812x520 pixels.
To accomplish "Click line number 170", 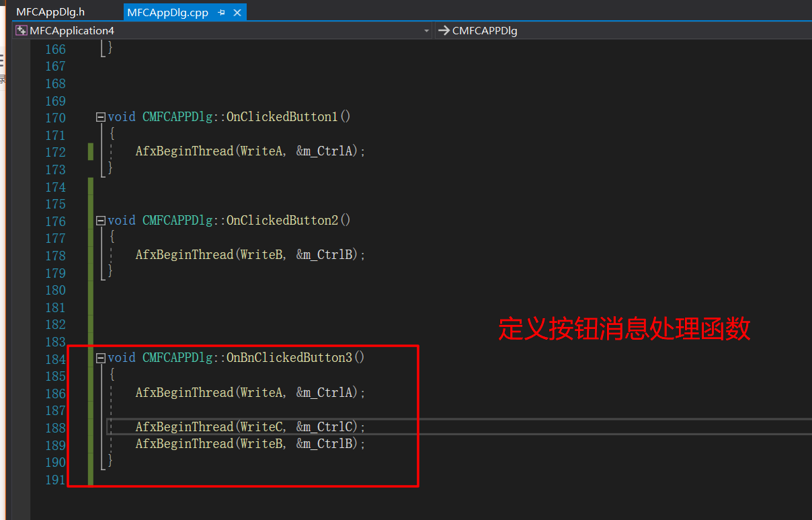I will 55,118.
